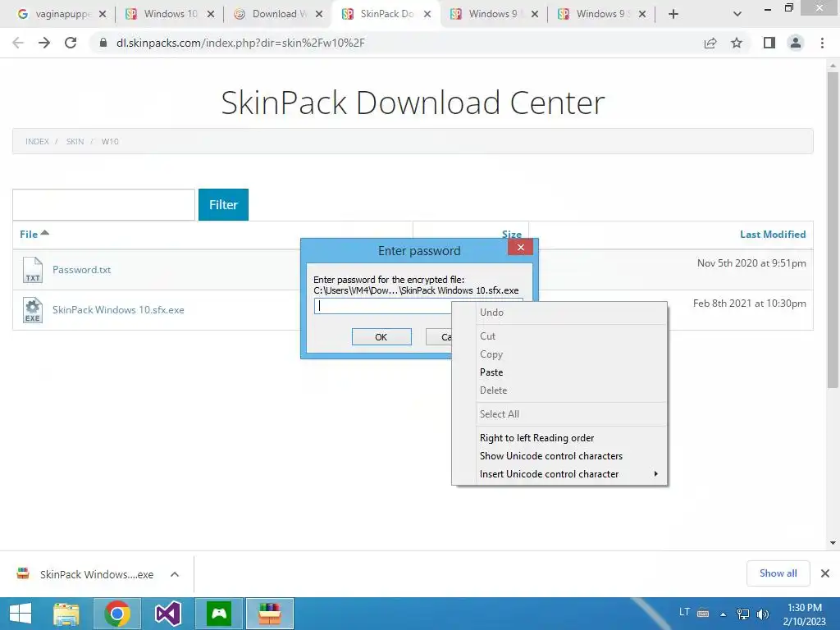Sort by Last Modified column
This screenshot has height=630, width=840.
(x=773, y=234)
